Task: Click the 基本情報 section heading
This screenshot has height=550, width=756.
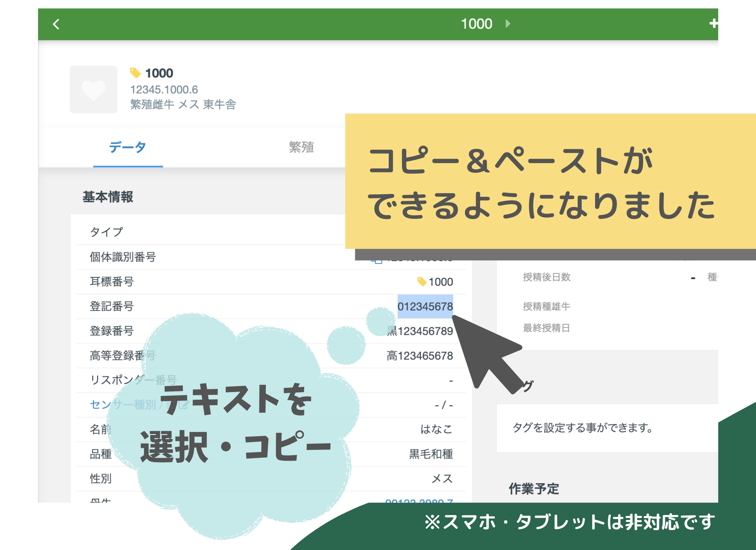Action: pyautogui.click(x=108, y=196)
